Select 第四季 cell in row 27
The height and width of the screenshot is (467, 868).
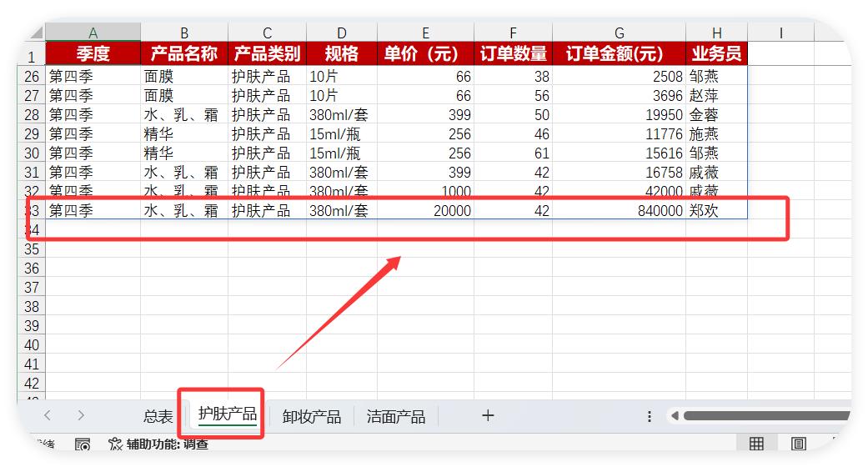93,96
